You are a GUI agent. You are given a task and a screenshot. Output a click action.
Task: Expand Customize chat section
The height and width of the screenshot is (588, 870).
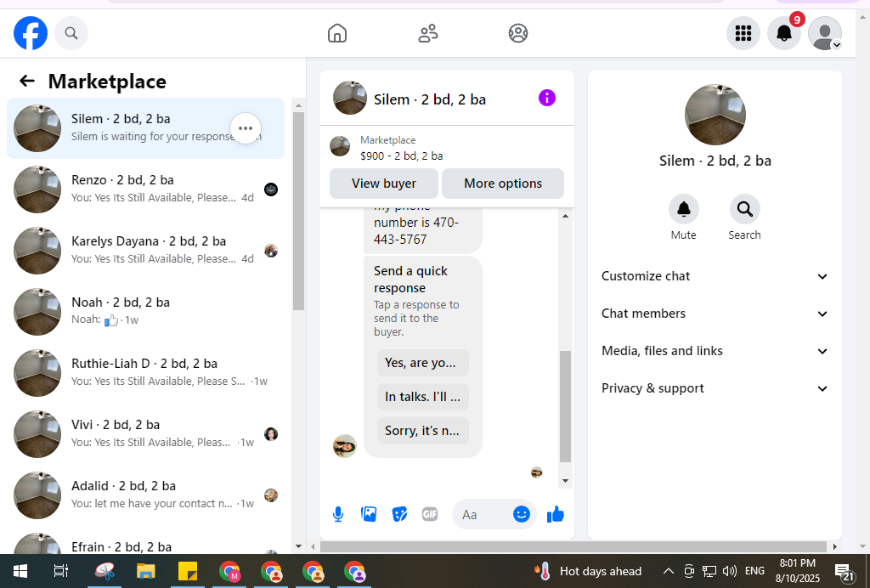715,276
